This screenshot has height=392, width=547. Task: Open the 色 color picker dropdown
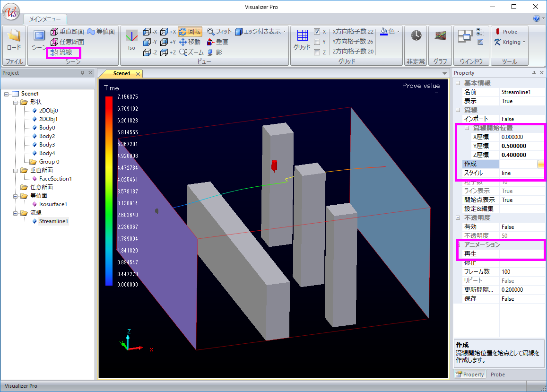(398, 32)
